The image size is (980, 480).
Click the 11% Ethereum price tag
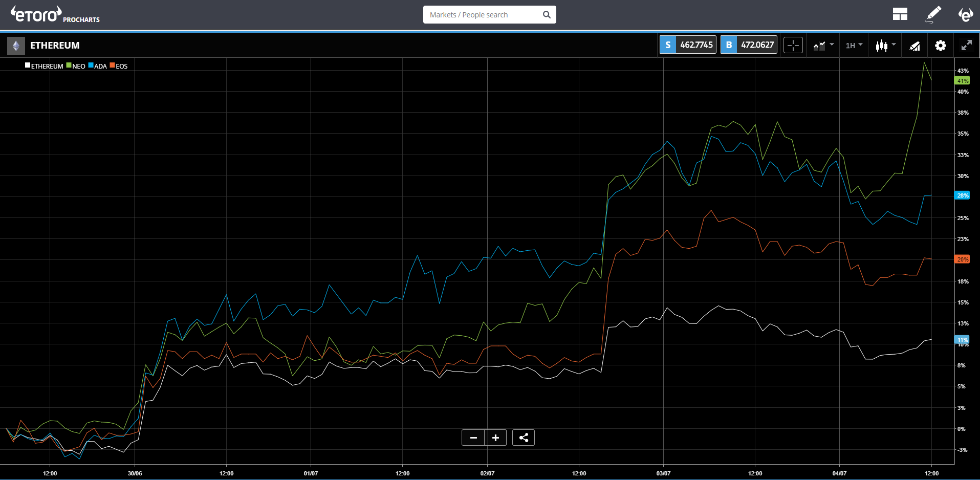point(962,340)
